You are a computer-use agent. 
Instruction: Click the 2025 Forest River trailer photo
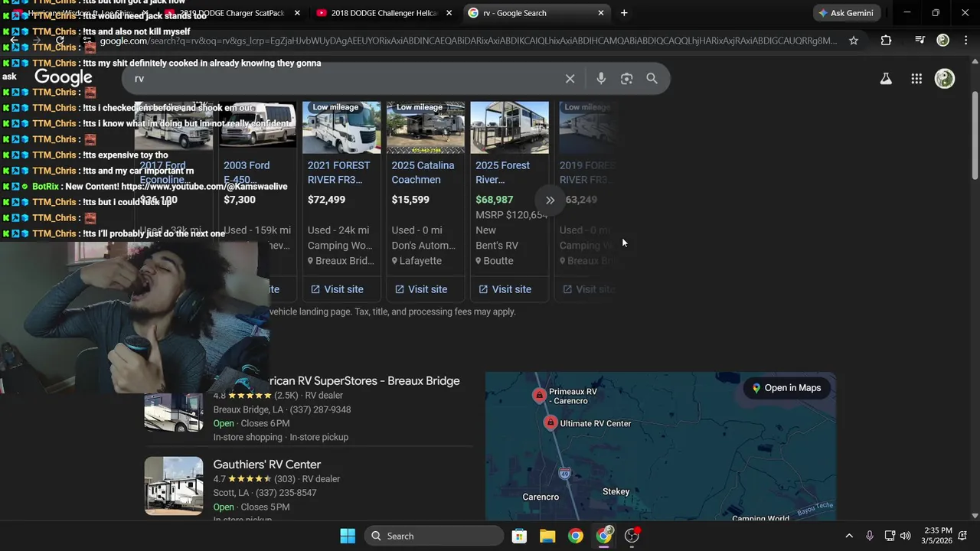pyautogui.click(x=510, y=128)
